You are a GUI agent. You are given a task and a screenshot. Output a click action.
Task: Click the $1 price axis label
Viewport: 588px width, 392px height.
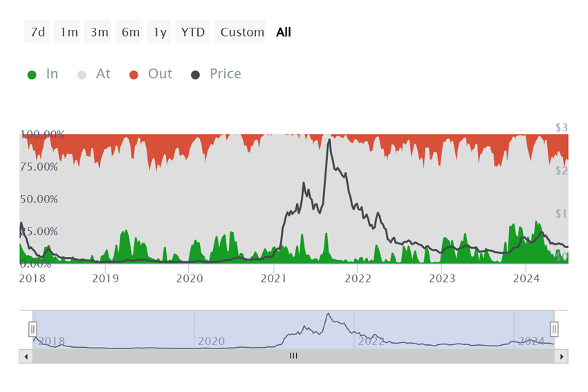[x=562, y=214]
